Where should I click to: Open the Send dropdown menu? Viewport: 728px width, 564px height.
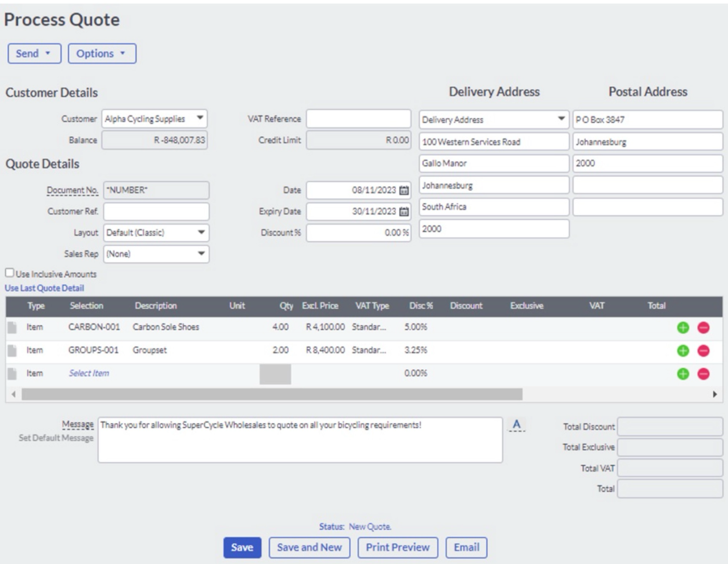[34, 54]
